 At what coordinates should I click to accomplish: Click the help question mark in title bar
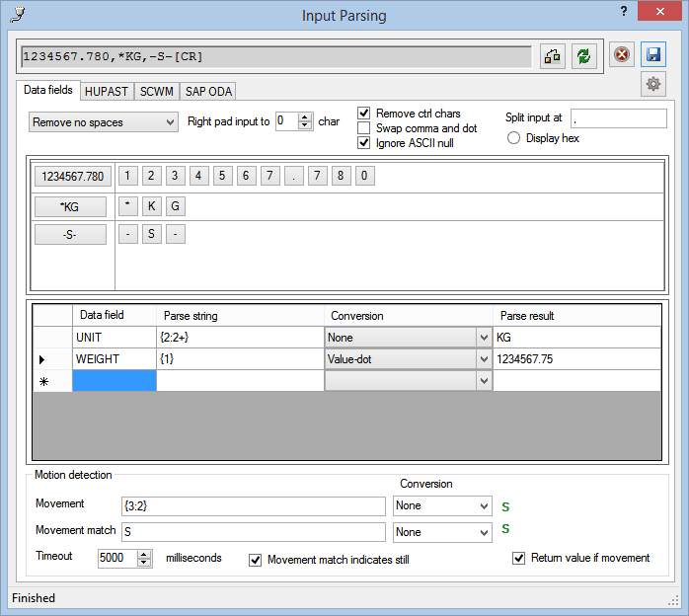pos(624,11)
